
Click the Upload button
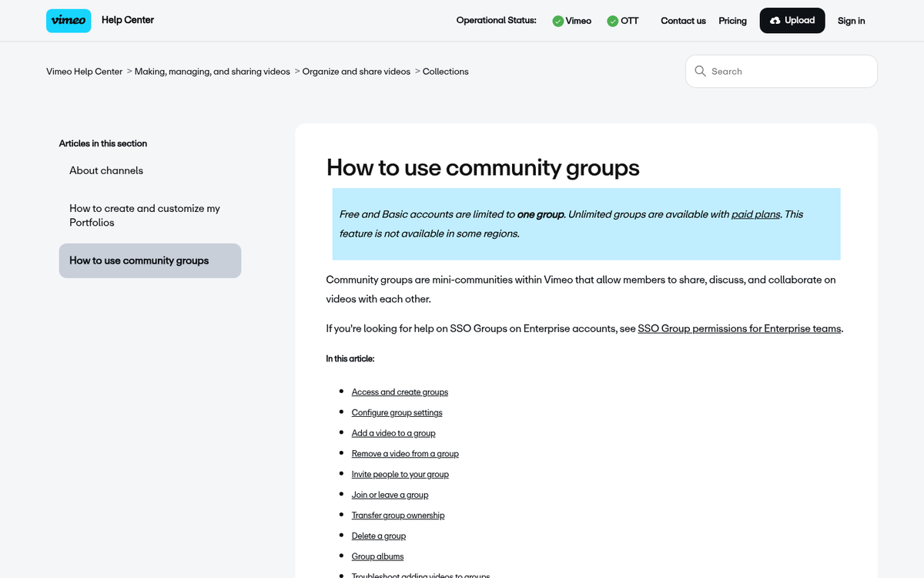pos(792,20)
